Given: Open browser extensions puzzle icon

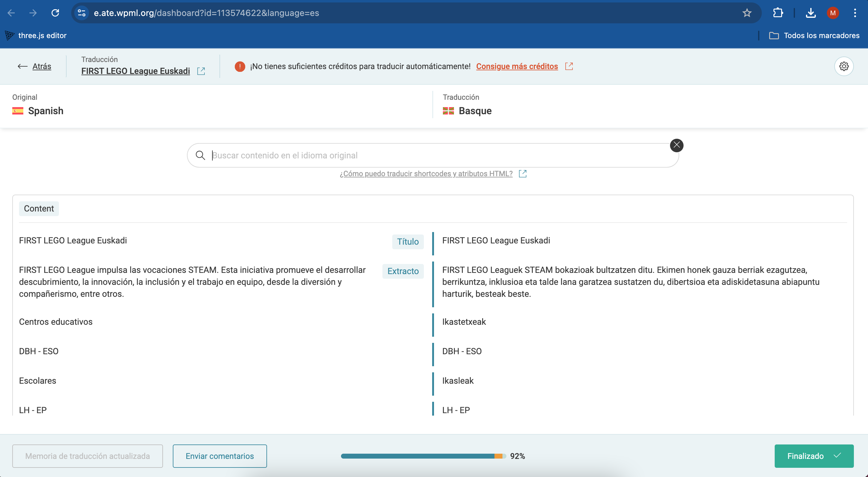Looking at the screenshot, I should click(x=778, y=13).
